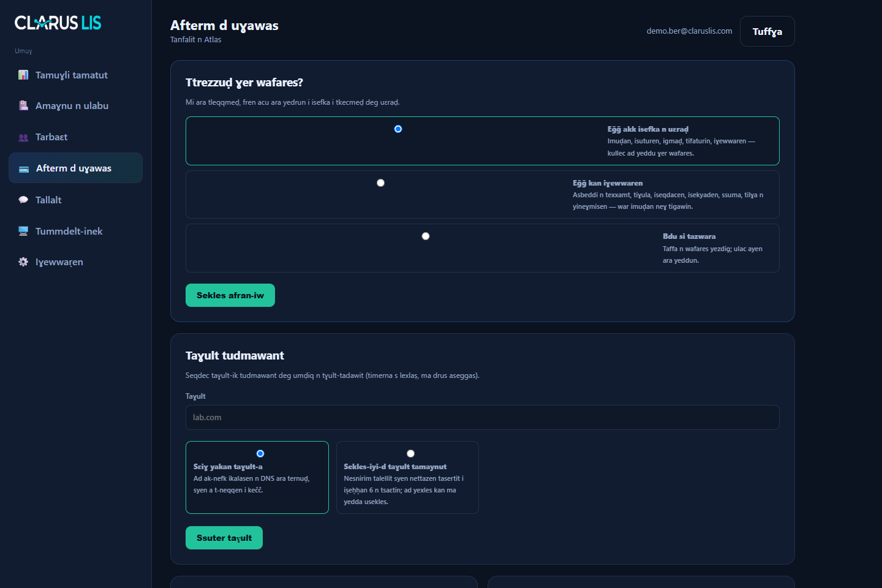
Task: Click the Tuffɣa logout button
Action: (x=767, y=31)
